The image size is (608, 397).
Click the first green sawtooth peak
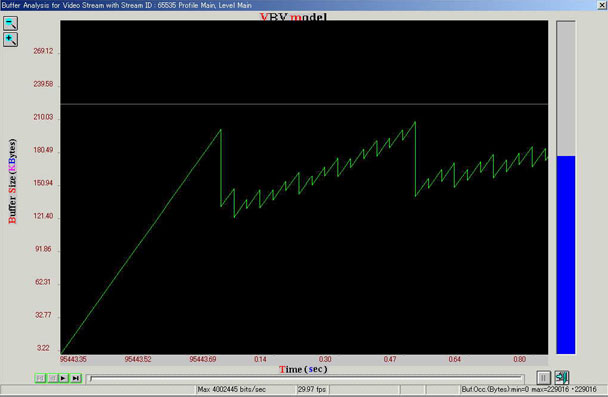[x=221, y=129]
